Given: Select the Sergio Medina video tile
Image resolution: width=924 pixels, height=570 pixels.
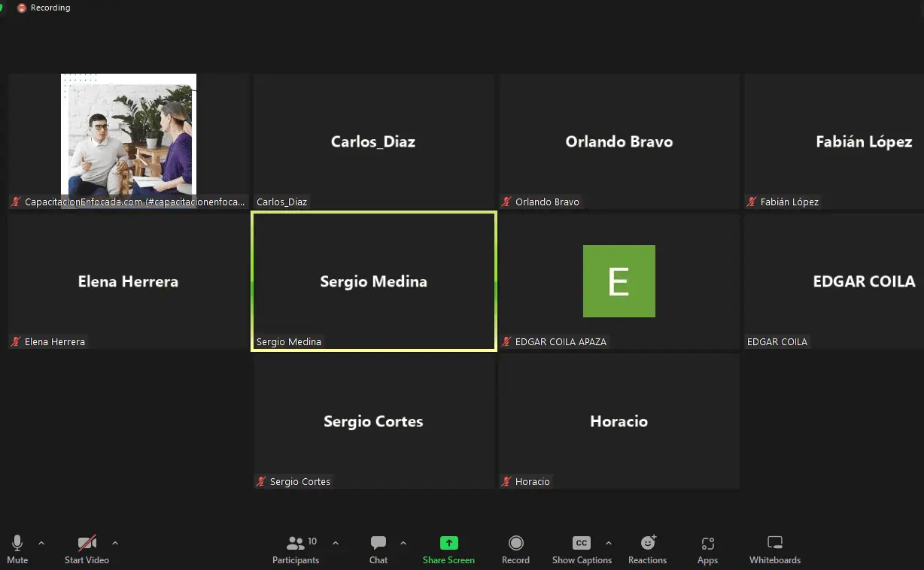Looking at the screenshot, I should pyautogui.click(x=373, y=281).
